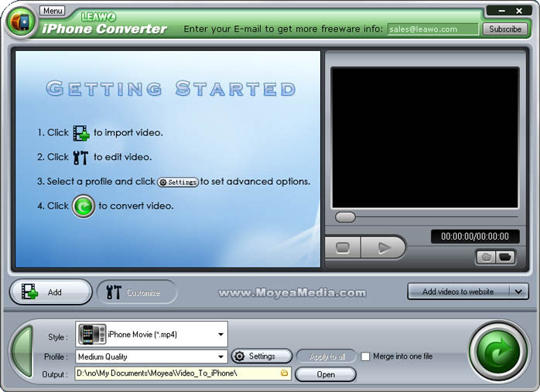Play the video in the preview

(383, 247)
